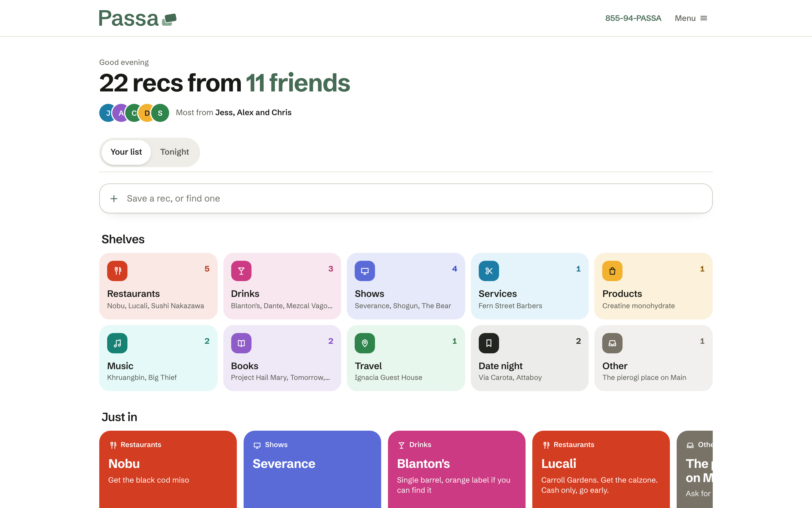The image size is (812, 508).
Task: Open the Nobu card in Just in
Action: coord(168,469)
